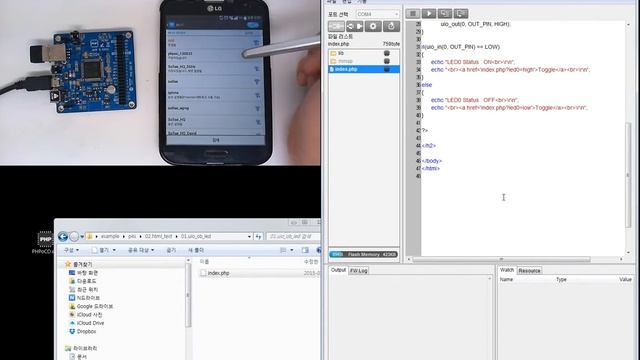The width and height of the screenshot is (640, 360).
Task: Click the Stop button in the IDE toolbar
Action: (x=413, y=13)
